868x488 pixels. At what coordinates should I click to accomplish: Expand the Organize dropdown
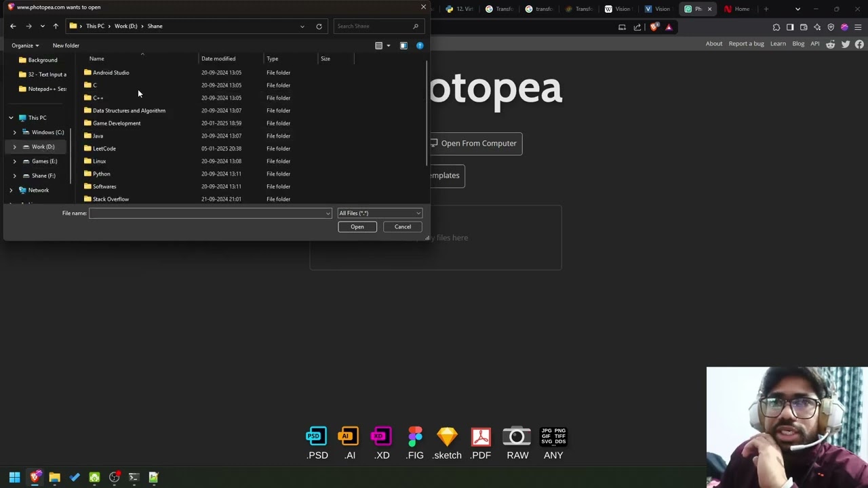pos(25,45)
